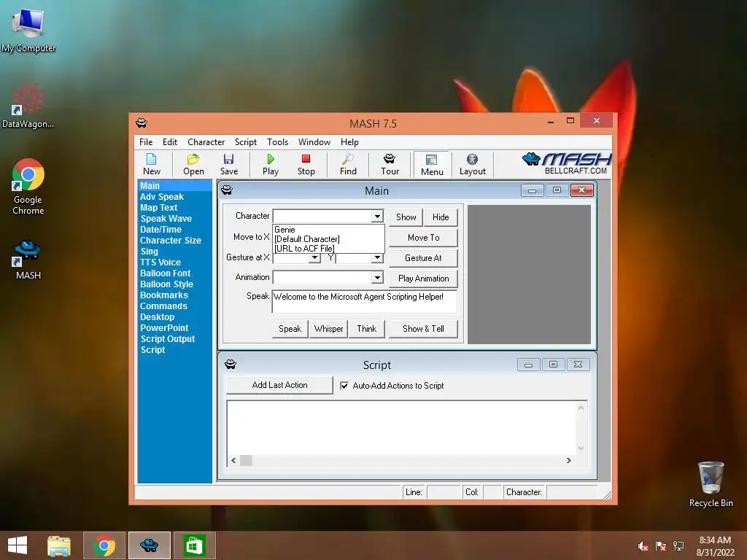Stop playback with the red Stop icon
The width and height of the screenshot is (747, 560).
click(x=306, y=164)
